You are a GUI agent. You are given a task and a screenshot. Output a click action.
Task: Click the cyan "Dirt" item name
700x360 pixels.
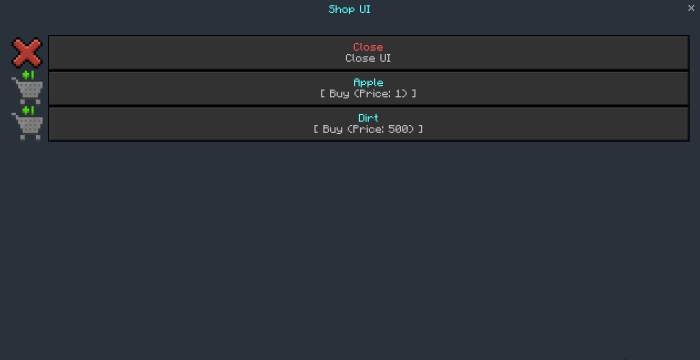[368, 118]
